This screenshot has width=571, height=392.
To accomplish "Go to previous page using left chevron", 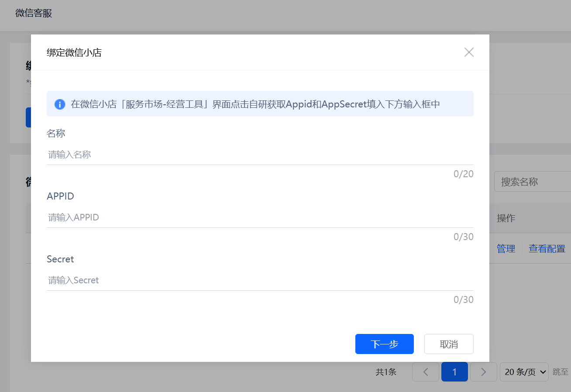I will [x=426, y=372].
